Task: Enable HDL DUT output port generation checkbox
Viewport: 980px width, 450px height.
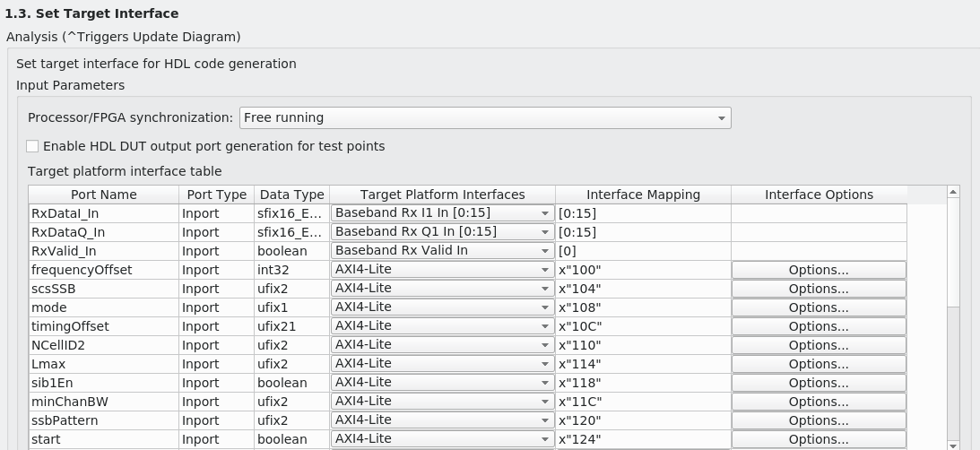Action: [x=33, y=146]
